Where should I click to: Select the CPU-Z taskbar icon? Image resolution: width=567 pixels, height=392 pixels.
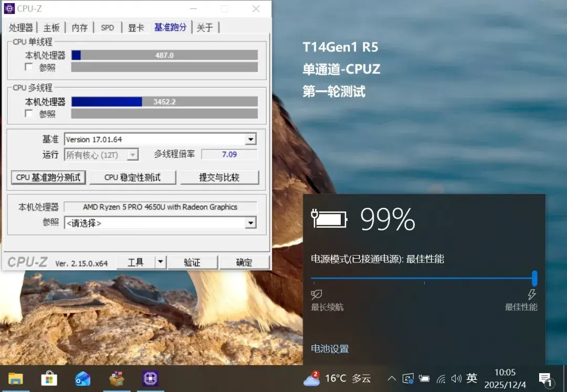[x=150, y=379]
